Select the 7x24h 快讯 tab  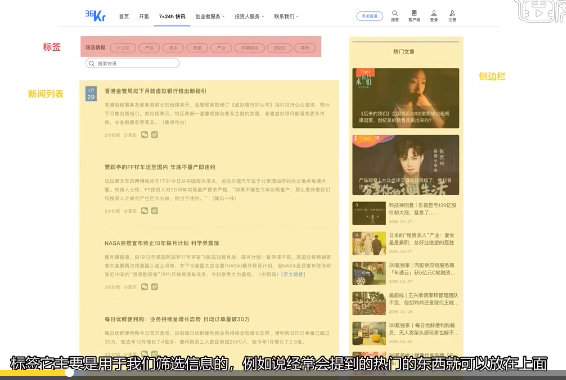pyautogui.click(x=172, y=17)
